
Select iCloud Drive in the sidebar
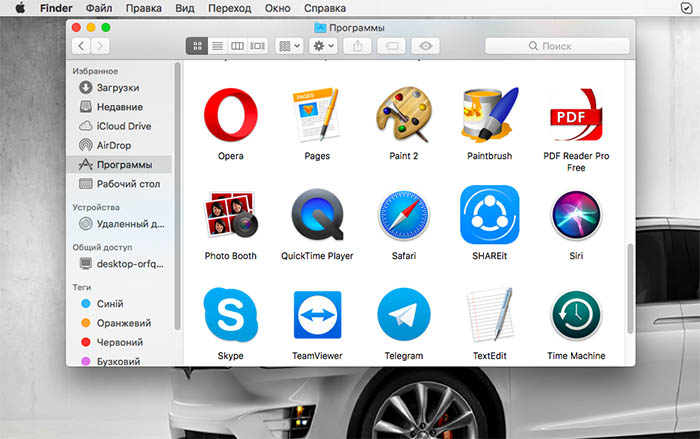tap(118, 126)
